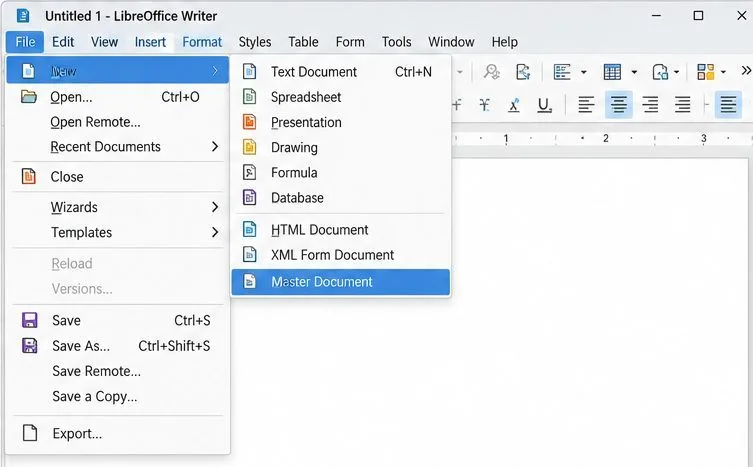
Task: Choose Save a Copy... menu entry
Action: 118,396
